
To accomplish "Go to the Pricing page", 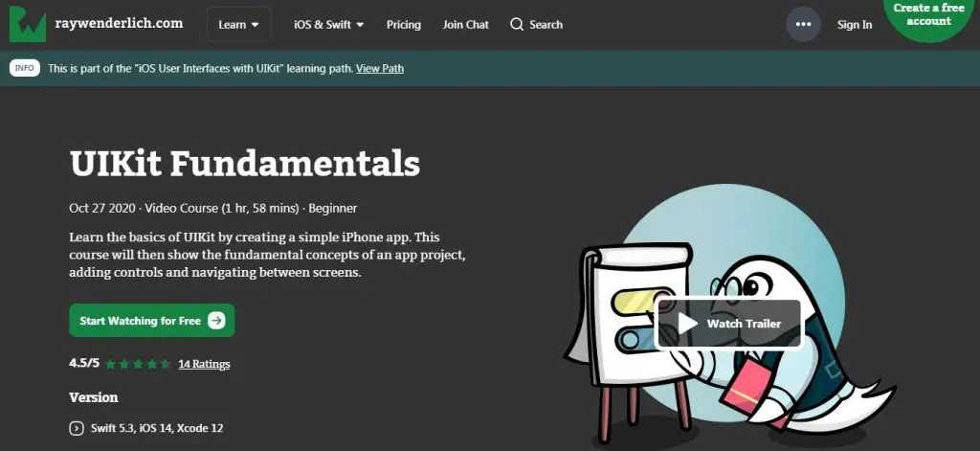I will [403, 25].
